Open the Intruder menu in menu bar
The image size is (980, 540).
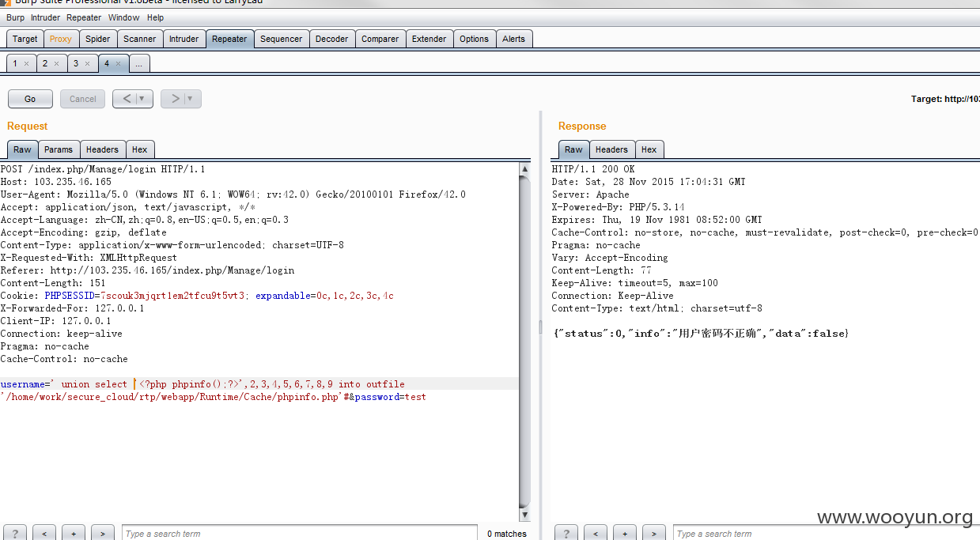click(x=46, y=17)
